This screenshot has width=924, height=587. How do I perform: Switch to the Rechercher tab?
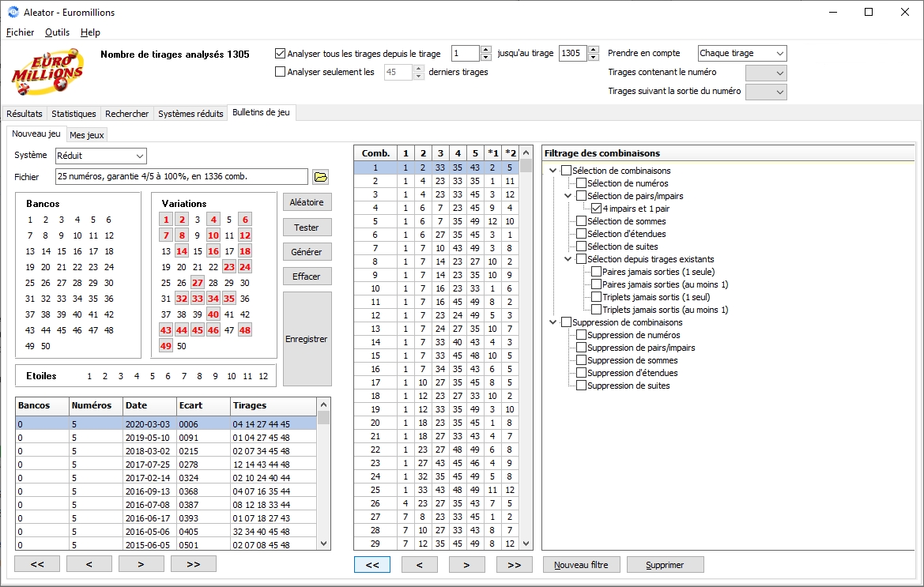point(126,114)
